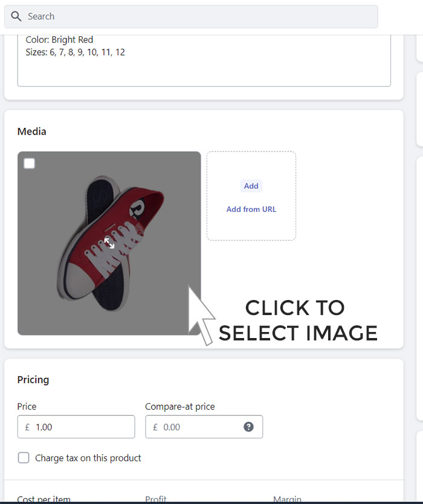Select the product image checkbox
The image size is (423, 504).
[x=29, y=163]
